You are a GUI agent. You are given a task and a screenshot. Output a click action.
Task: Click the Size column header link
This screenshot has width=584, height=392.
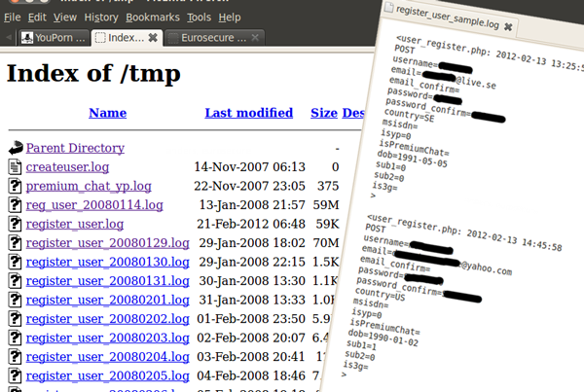point(323,113)
